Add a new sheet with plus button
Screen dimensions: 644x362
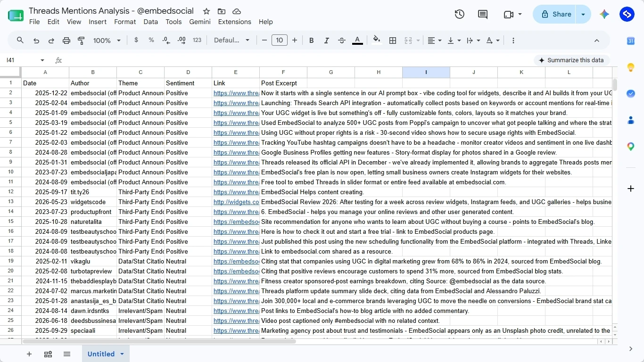tap(29, 354)
